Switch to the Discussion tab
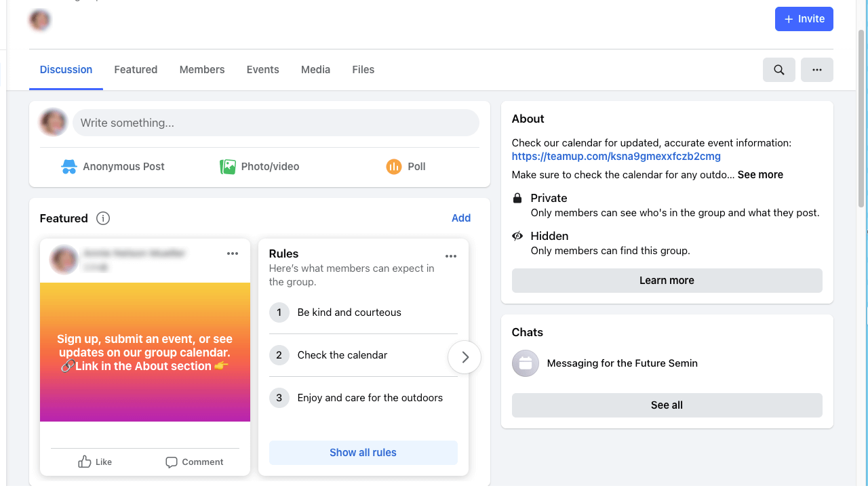This screenshot has width=868, height=488. click(x=66, y=70)
